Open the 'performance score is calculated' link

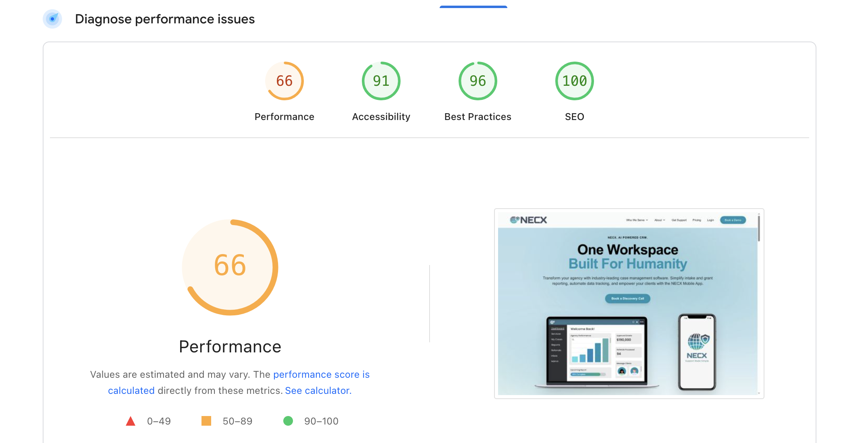(321, 375)
